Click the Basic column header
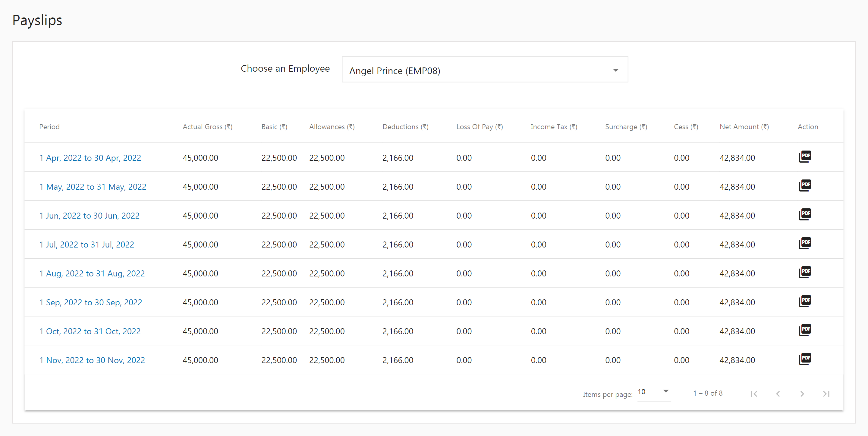868x436 pixels. click(274, 127)
